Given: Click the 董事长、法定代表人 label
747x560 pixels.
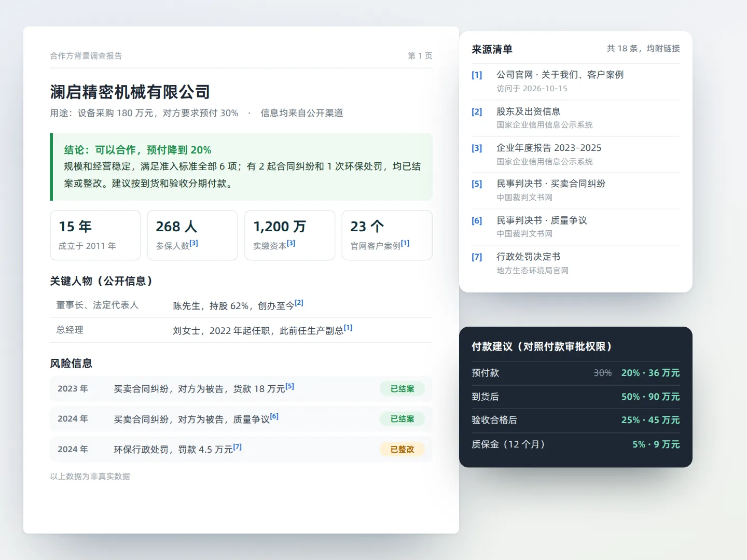Looking at the screenshot, I should [x=98, y=305].
